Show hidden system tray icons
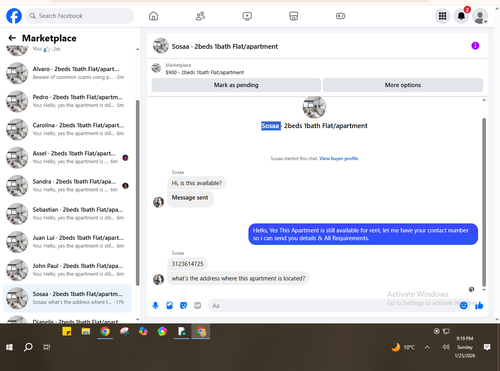The height and width of the screenshot is (371, 500). pyautogui.click(x=427, y=347)
